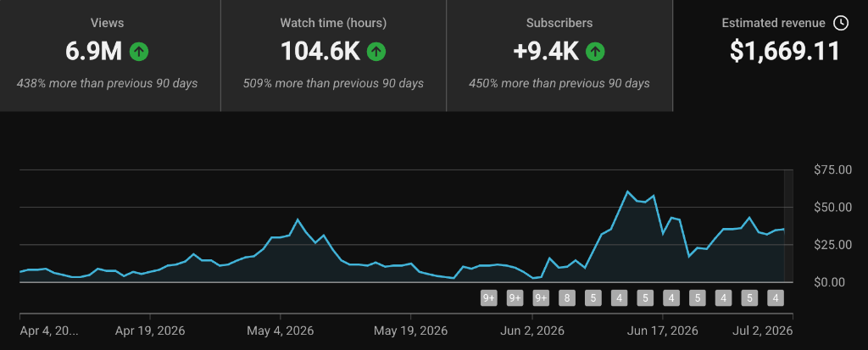The width and height of the screenshot is (868, 350).
Task: Click the $25.00 y-axis label
Action: click(x=833, y=244)
